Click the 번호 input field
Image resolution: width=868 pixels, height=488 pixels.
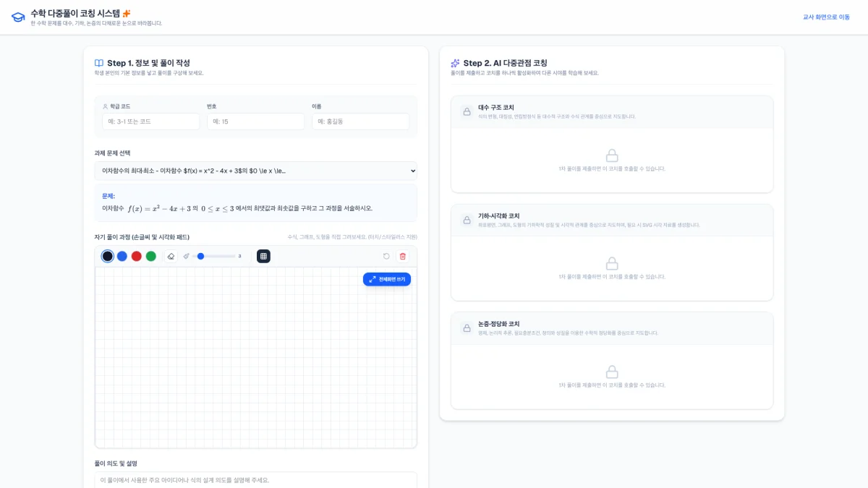(x=255, y=121)
